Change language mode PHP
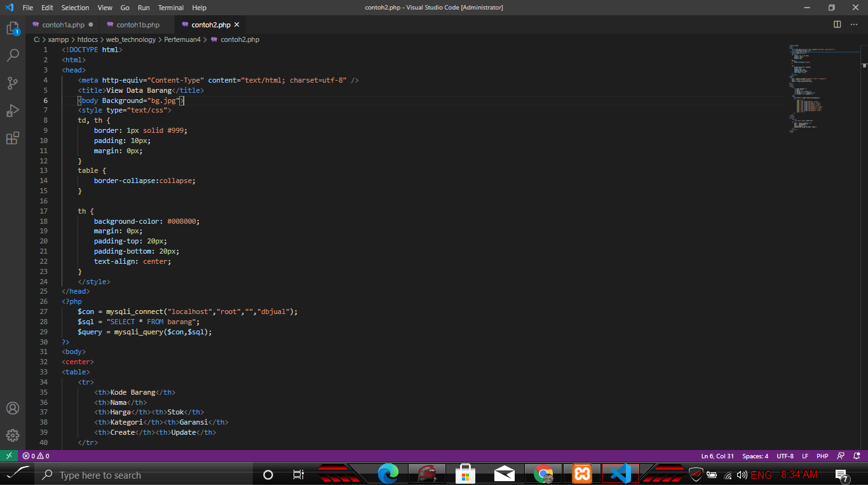 822,456
